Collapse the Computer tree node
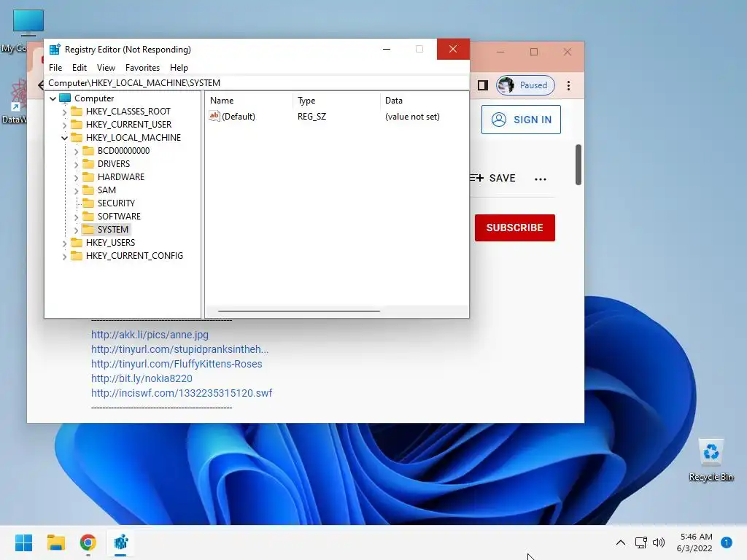The height and width of the screenshot is (560, 747). pyautogui.click(x=53, y=98)
